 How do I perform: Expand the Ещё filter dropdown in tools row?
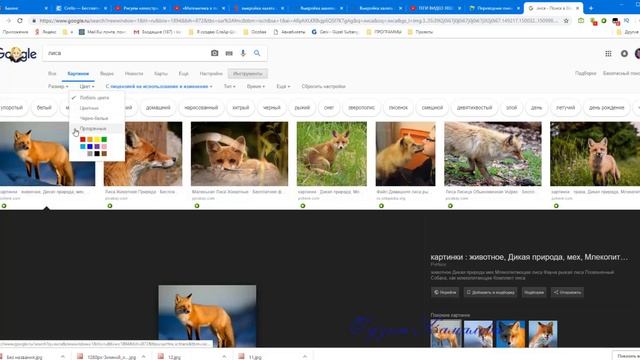pos(283,87)
